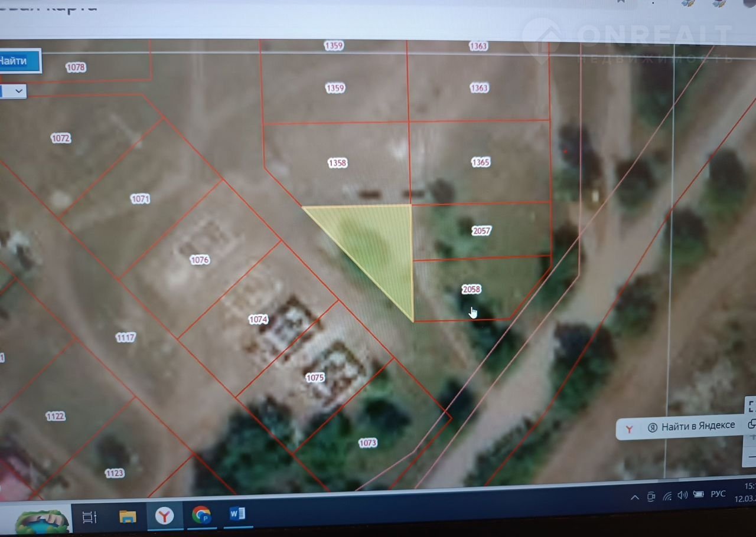Switch the РУС input language indicator

click(718, 493)
